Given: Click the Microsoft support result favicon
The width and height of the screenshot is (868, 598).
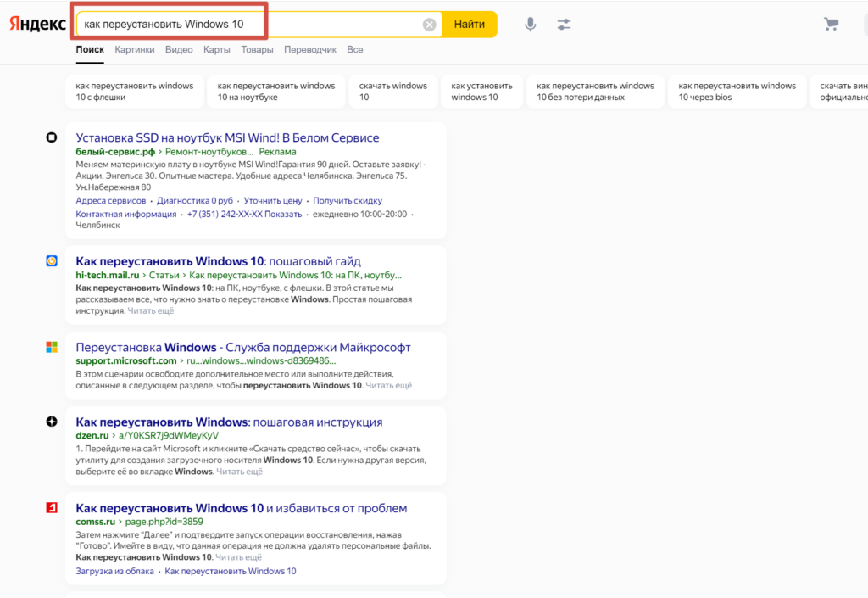Looking at the screenshot, I should click(x=52, y=347).
